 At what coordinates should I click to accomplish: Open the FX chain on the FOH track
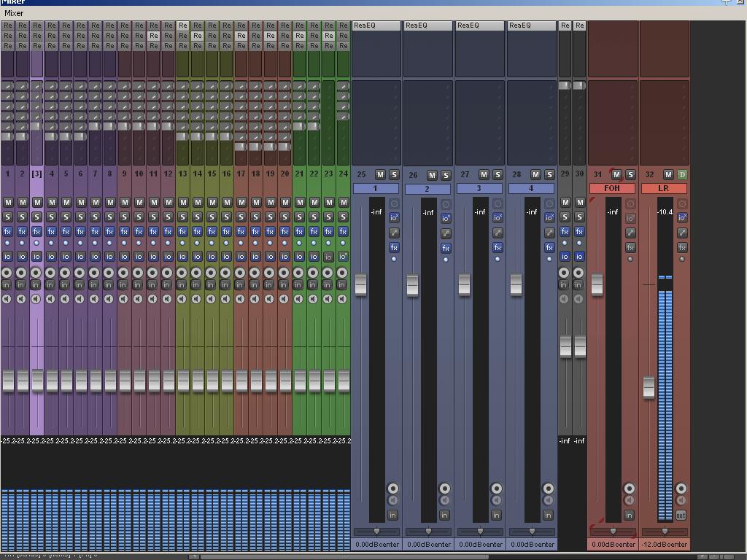click(630, 246)
